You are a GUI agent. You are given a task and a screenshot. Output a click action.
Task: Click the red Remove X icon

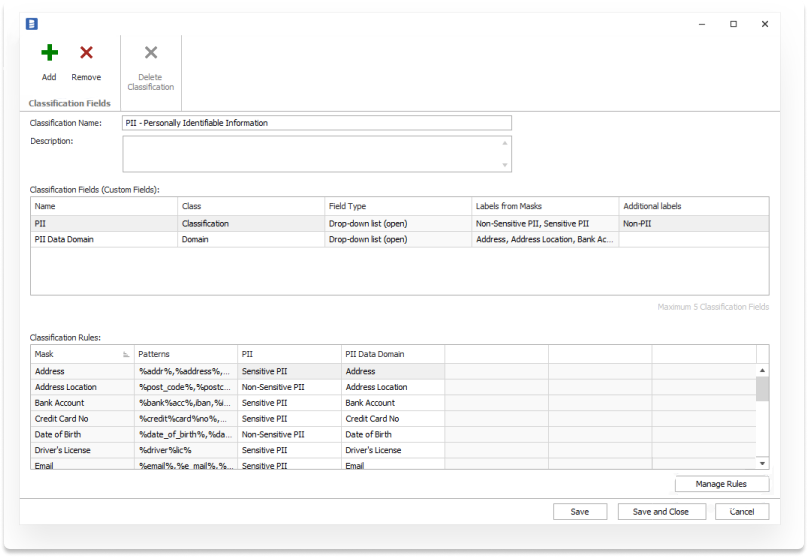[x=86, y=53]
